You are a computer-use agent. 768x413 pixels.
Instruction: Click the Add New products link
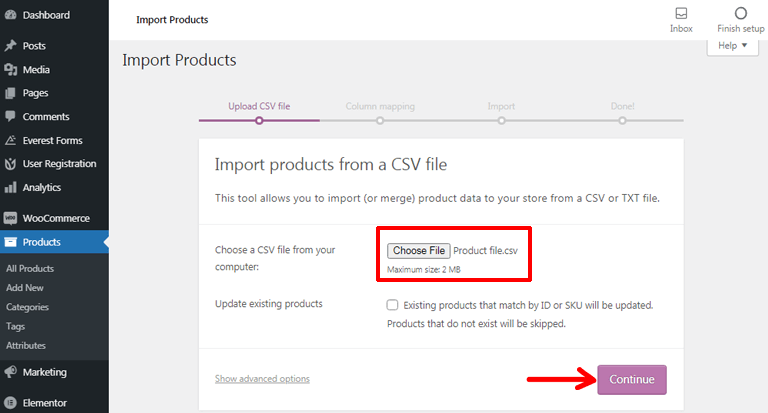tap(25, 288)
